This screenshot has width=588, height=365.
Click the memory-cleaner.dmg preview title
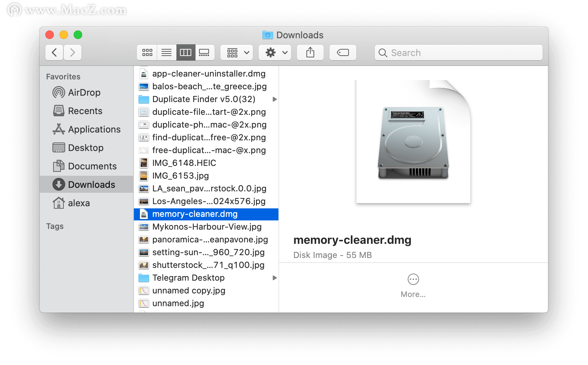352,240
